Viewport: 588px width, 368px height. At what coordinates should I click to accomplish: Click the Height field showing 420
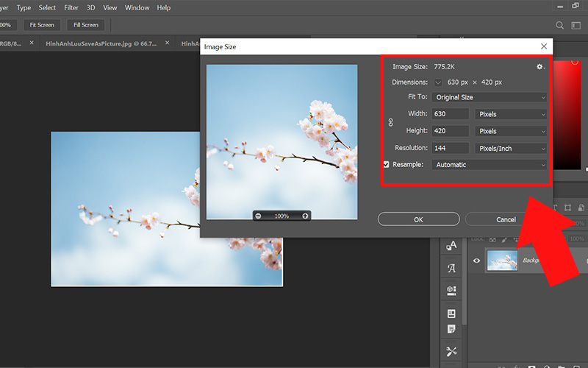pos(450,131)
